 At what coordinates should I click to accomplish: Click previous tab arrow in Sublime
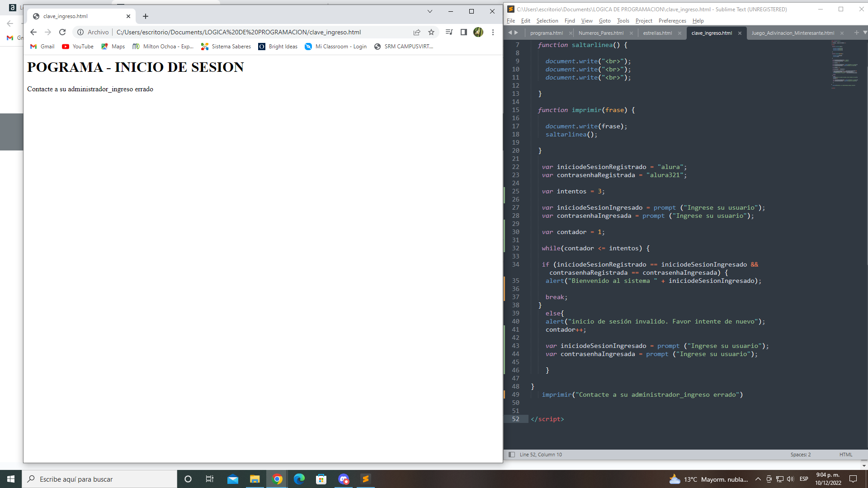click(x=510, y=33)
